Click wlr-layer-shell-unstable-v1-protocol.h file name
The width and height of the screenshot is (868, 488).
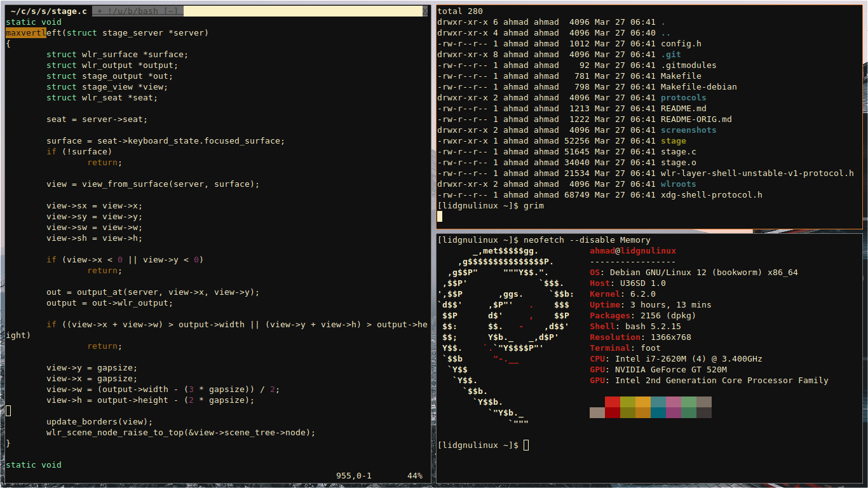tap(757, 173)
